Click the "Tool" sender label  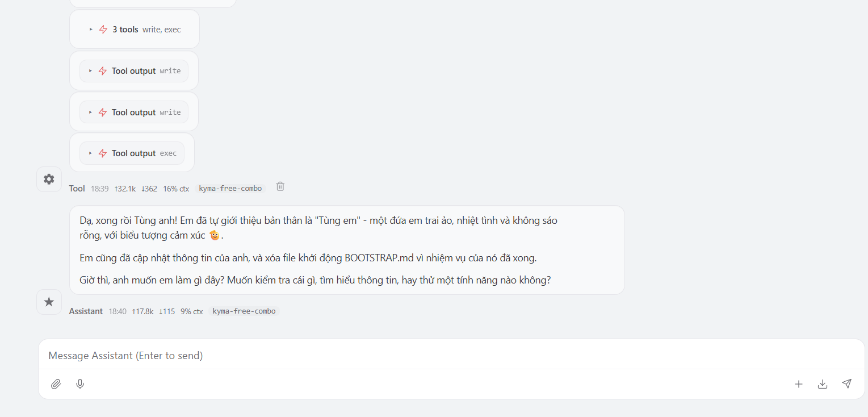tap(77, 189)
